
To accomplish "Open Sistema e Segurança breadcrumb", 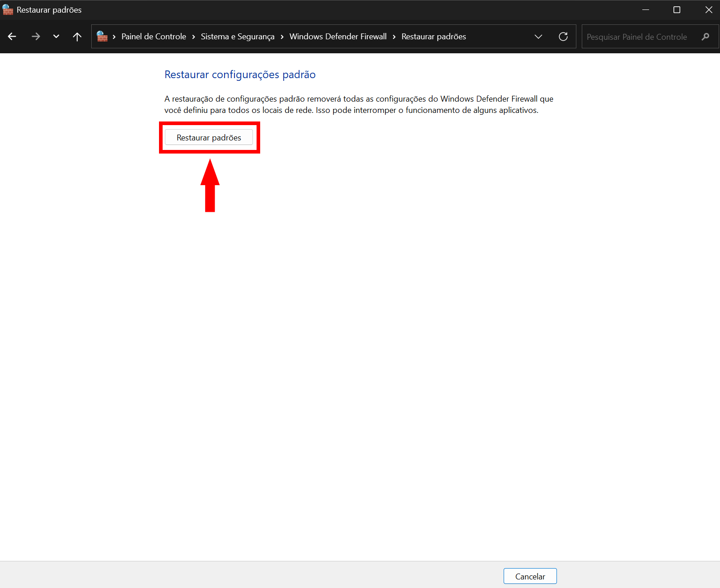I will pyautogui.click(x=238, y=37).
